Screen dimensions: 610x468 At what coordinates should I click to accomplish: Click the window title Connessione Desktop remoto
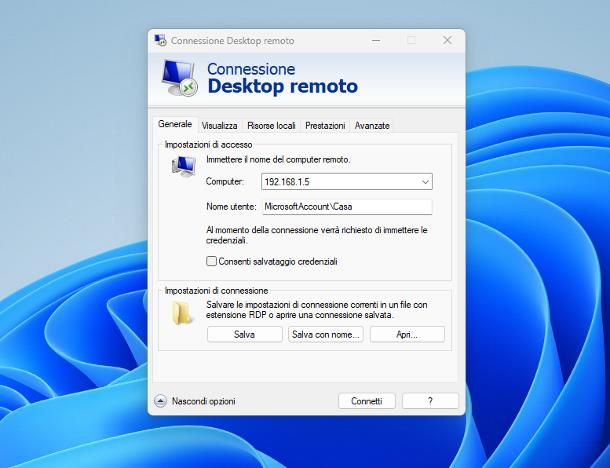233,41
